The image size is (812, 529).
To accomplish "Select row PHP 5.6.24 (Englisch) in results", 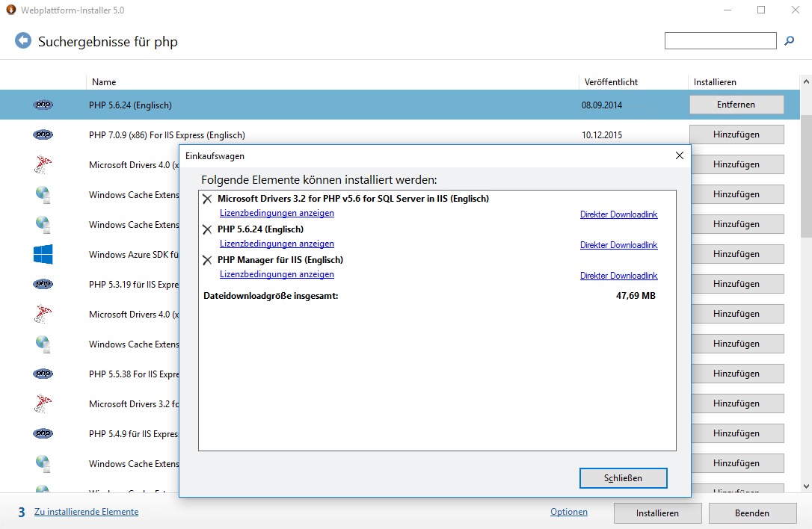I will [400, 105].
